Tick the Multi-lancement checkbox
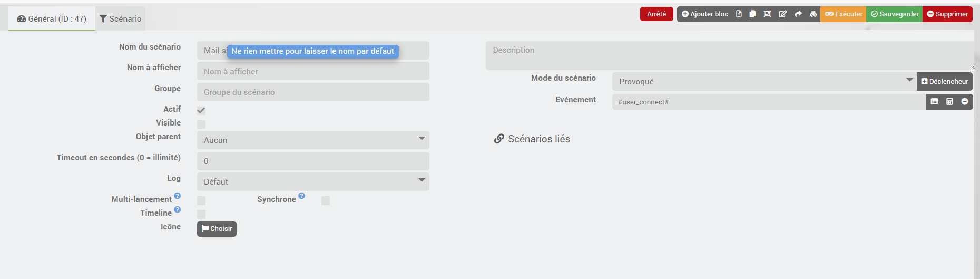Image resolution: width=980 pixels, height=279 pixels. [201, 200]
